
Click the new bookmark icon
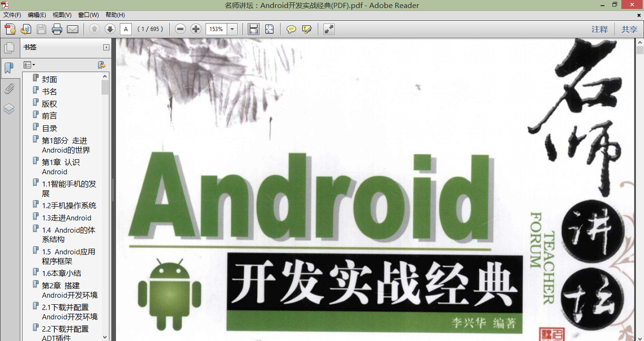point(101,65)
